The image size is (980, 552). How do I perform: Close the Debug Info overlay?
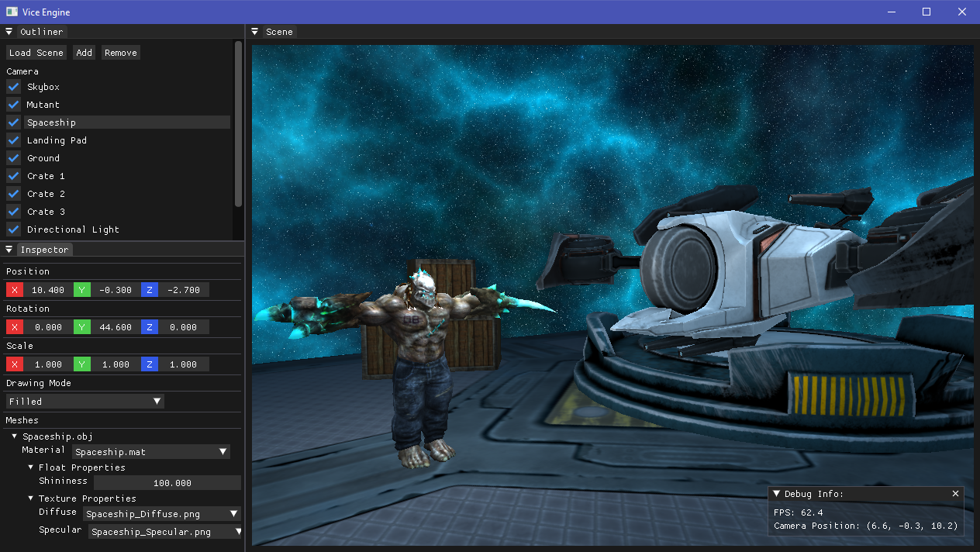point(955,494)
